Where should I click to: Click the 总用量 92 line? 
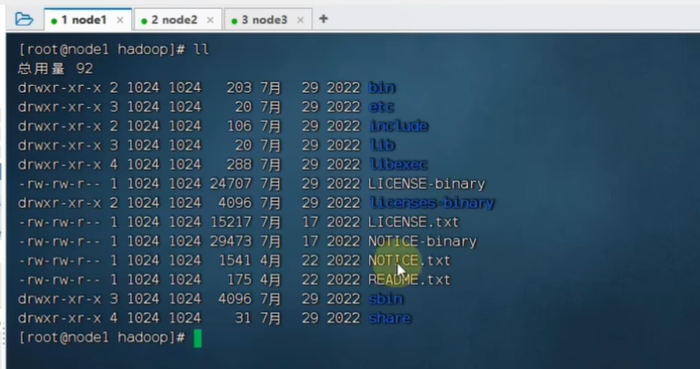point(55,68)
